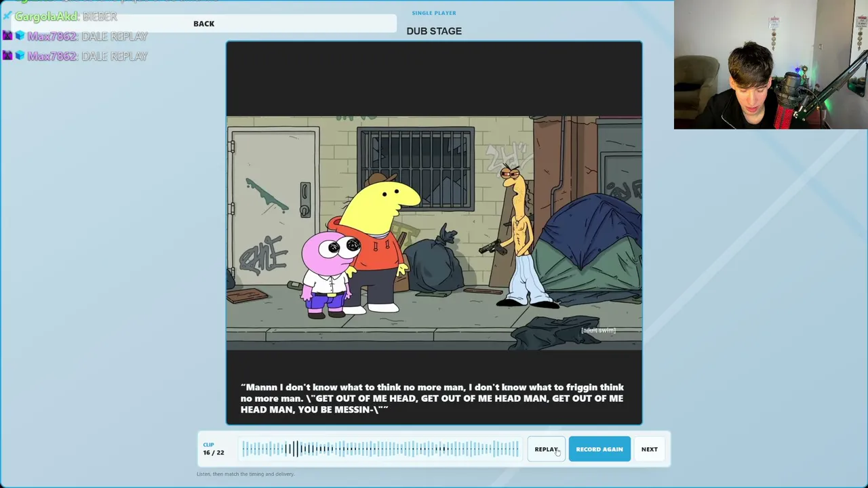Click the clip counter 16 / 22

[x=213, y=452]
